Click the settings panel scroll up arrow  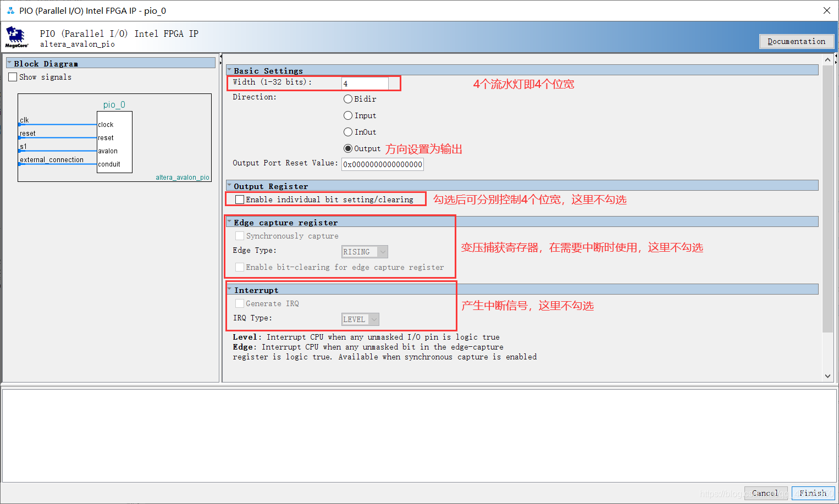(827, 59)
